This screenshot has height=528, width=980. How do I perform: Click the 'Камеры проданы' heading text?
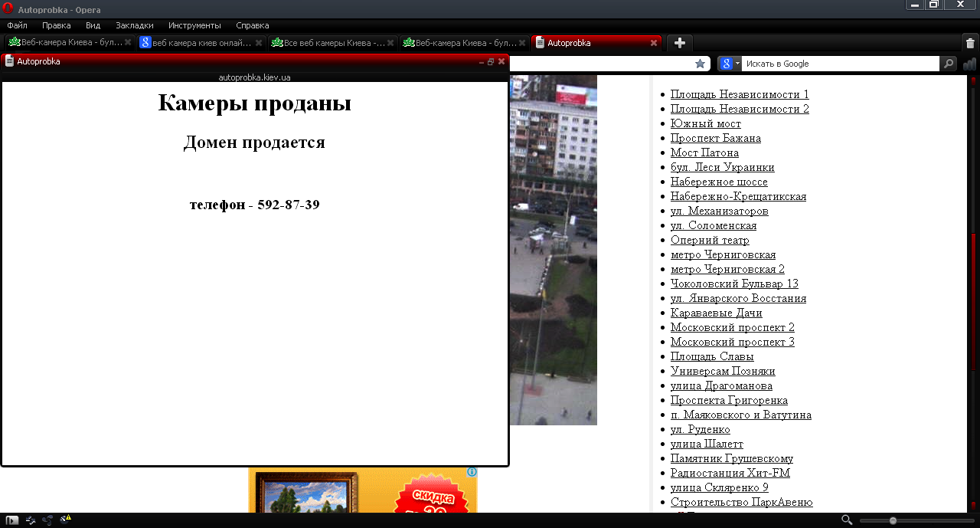tap(255, 103)
